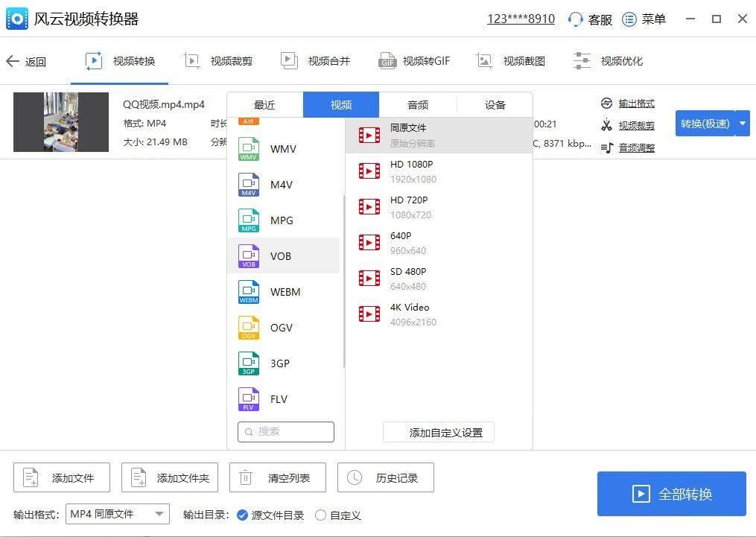
Task: Choose the OGV format icon
Action: pyautogui.click(x=249, y=327)
